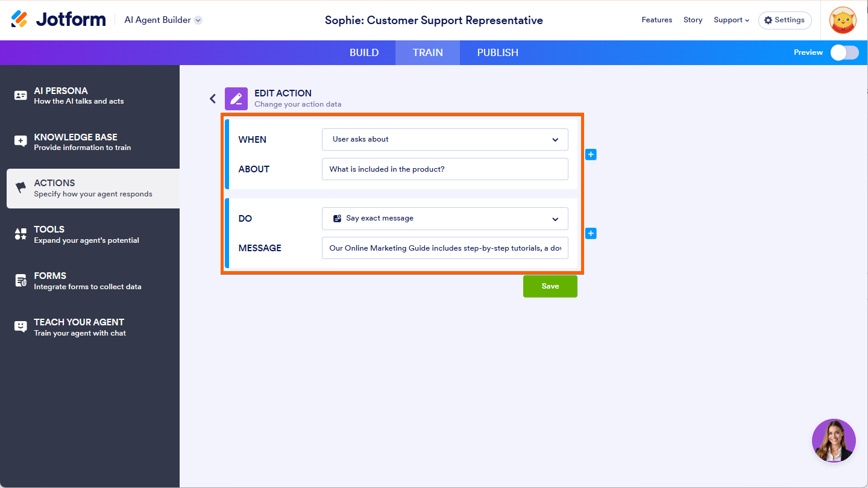This screenshot has height=488, width=868.
Task: Click the Actions flag icon
Action: [20, 188]
